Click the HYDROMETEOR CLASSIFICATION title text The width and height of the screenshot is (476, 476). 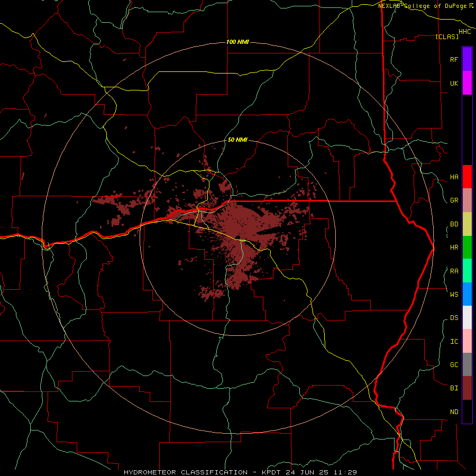[x=186, y=472]
